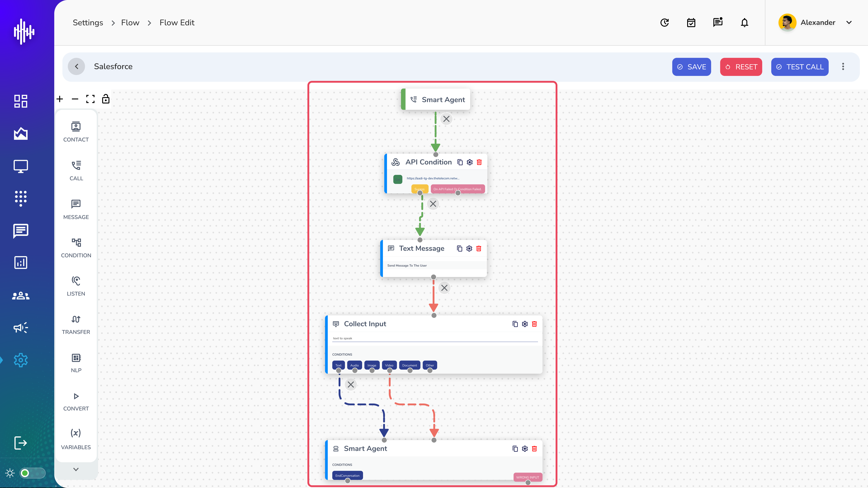Viewport: 868px width, 488px height.
Task: Click the TEST CALL button
Action: [800, 67]
